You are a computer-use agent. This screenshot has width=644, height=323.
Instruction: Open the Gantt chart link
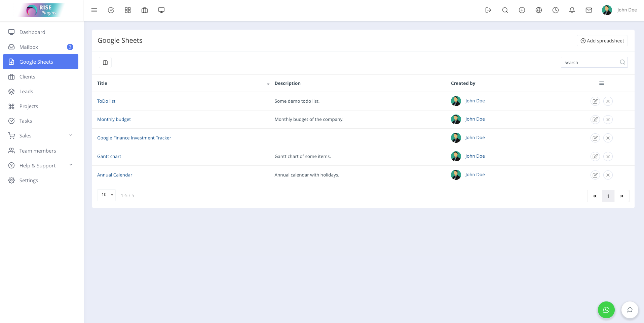pyautogui.click(x=109, y=156)
